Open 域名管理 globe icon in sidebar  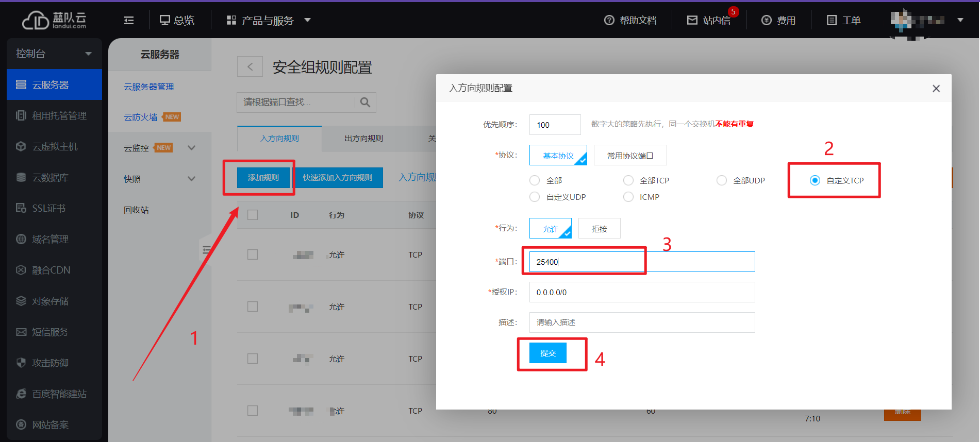(x=21, y=239)
